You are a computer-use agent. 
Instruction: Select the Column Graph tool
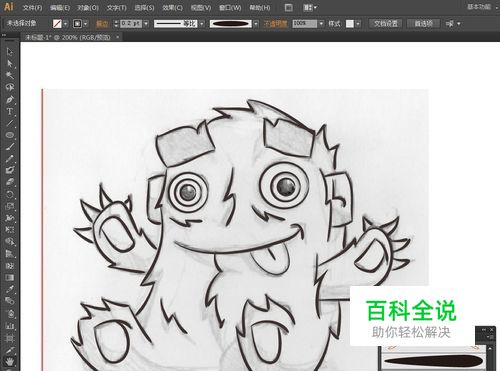(x=10, y=325)
